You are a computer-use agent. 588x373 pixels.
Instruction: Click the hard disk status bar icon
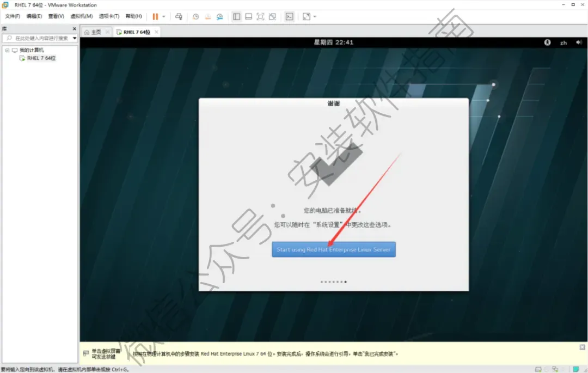tap(538, 369)
